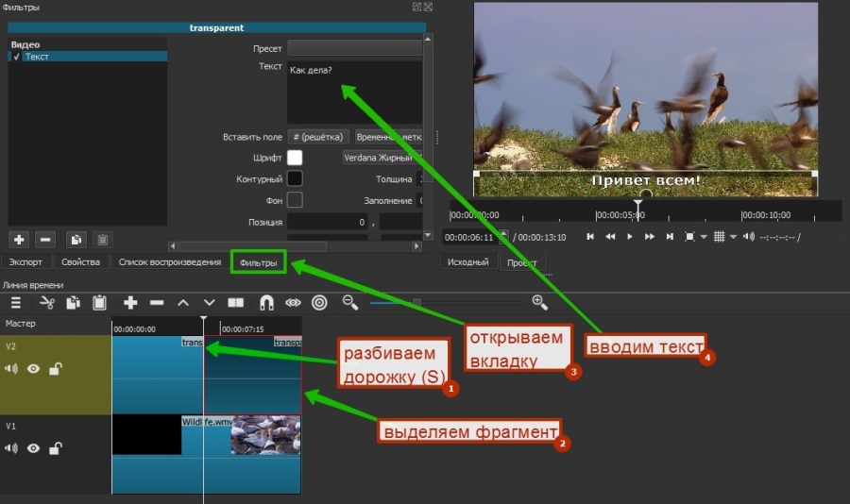Viewport: 850px width, 504px height.
Task: Switch to the Исходный tab
Action: 467,262
